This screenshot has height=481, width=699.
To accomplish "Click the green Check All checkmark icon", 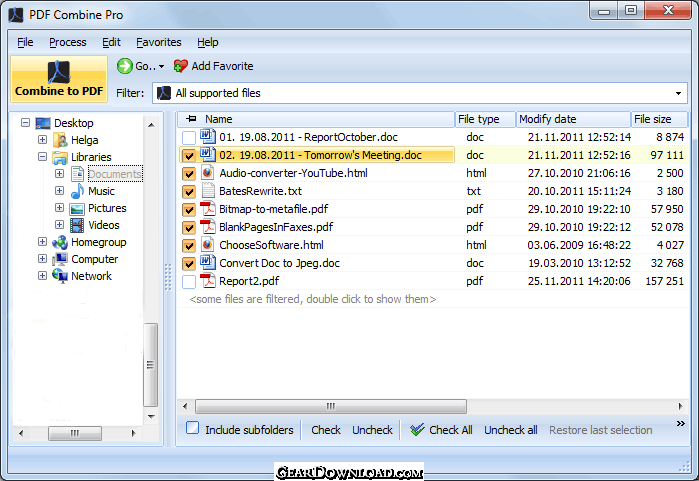I will click(417, 430).
